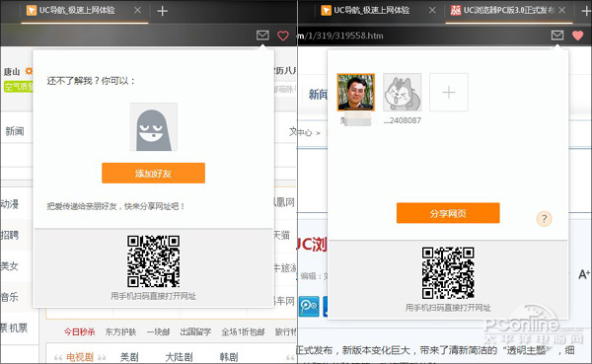592x364 pixels.
Task: Open the 新闻 link on left page
Action: click(15, 131)
